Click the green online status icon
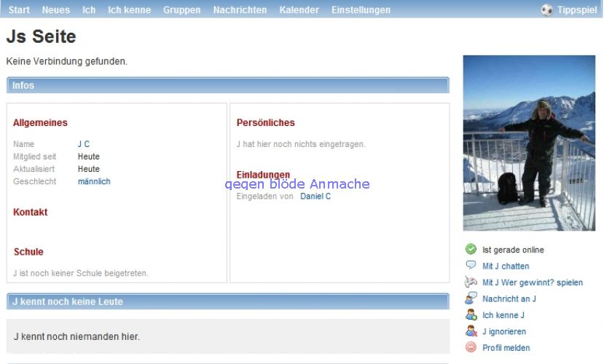Image resolution: width=604 pixels, height=364 pixels. [471, 250]
